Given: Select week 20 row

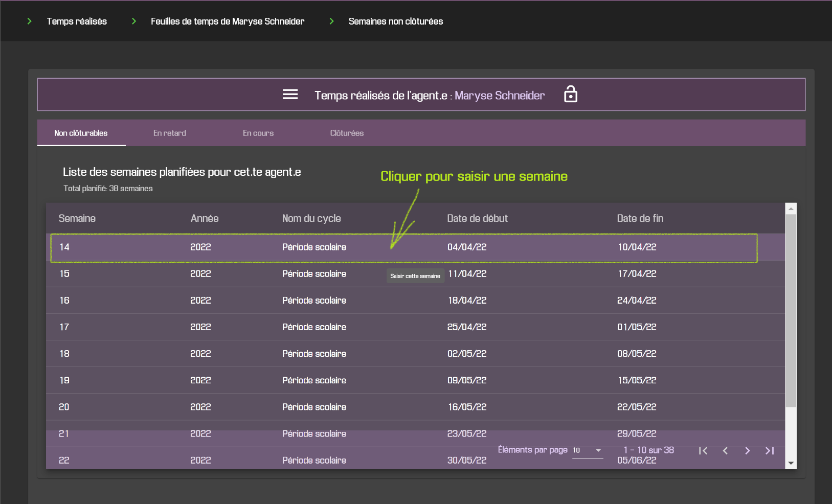Looking at the screenshot, I should [415, 407].
